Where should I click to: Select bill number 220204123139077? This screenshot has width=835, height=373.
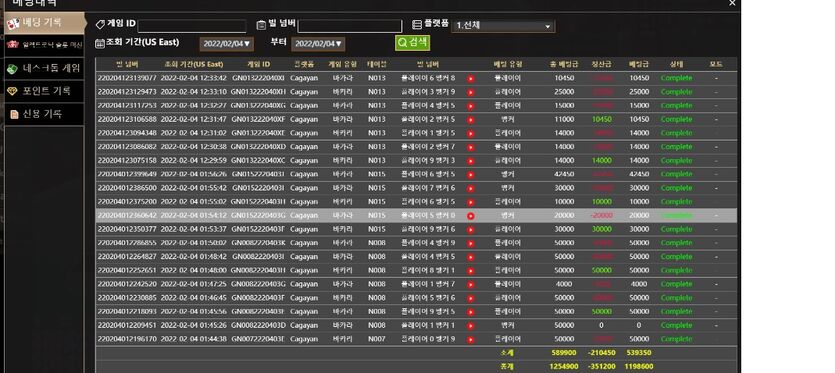point(127,78)
